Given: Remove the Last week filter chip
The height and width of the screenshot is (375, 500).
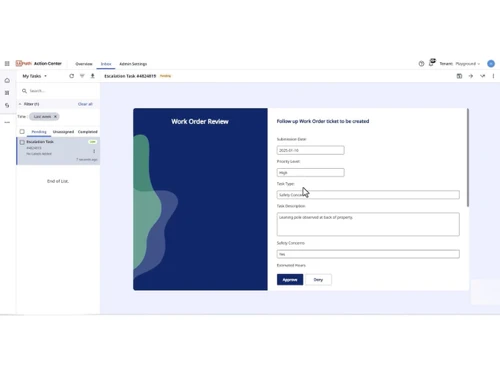Looking at the screenshot, I should pyautogui.click(x=55, y=117).
